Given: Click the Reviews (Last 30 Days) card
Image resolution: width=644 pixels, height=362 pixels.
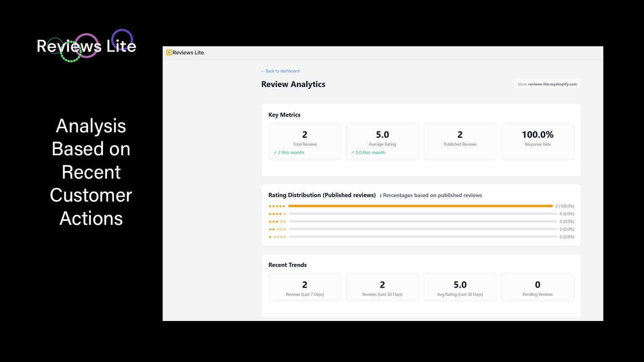Looking at the screenshot, I should (382, 287).
